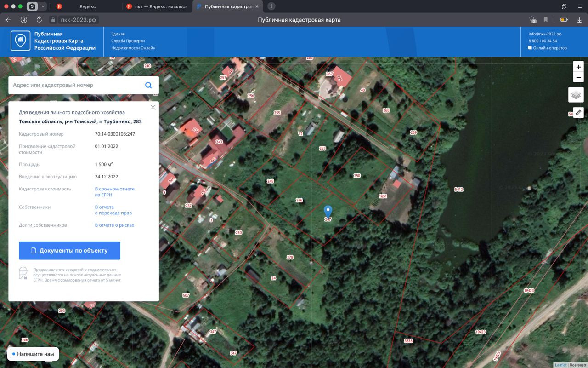Click the padlock site security icon
Viewport: 588px width, 368px height.
53,20
